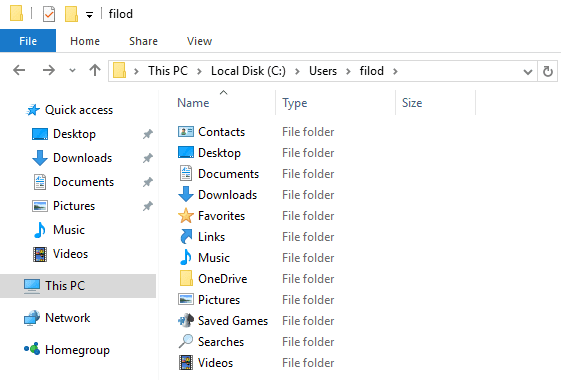Expand the chevron after Users in path

(x=348, y=71)
